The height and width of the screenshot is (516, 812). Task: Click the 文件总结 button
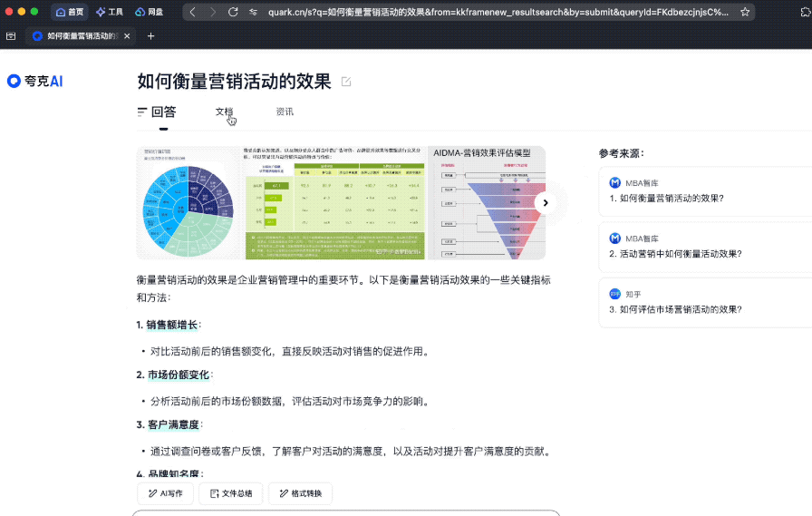coord(231,493)
